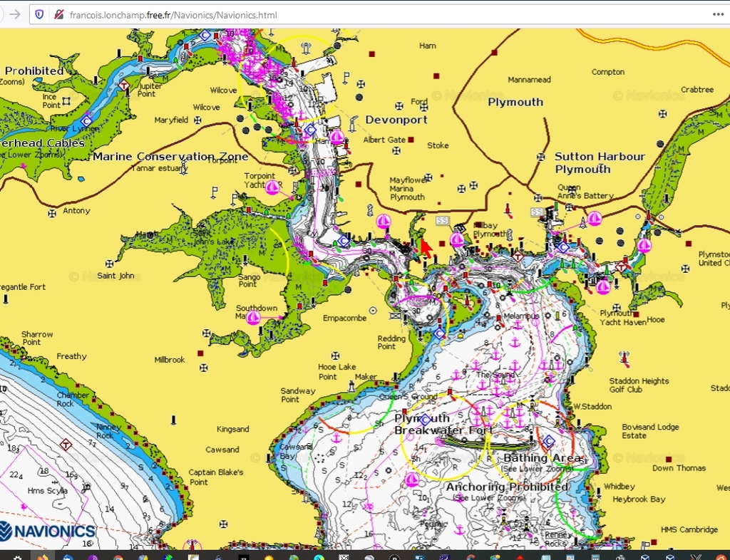The height and width of the screenshot is (560, 730).
Task: Click the Navionics logo
Action: 48,532
